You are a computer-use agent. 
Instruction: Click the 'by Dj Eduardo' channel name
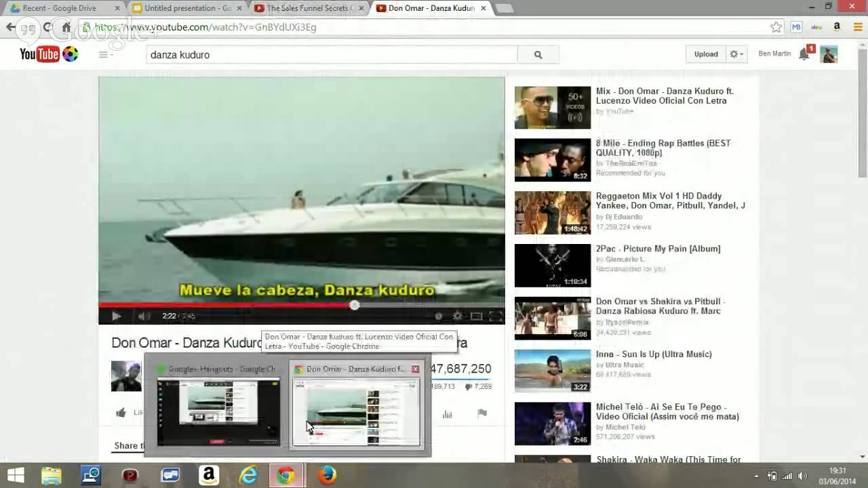tap(619, 217)
